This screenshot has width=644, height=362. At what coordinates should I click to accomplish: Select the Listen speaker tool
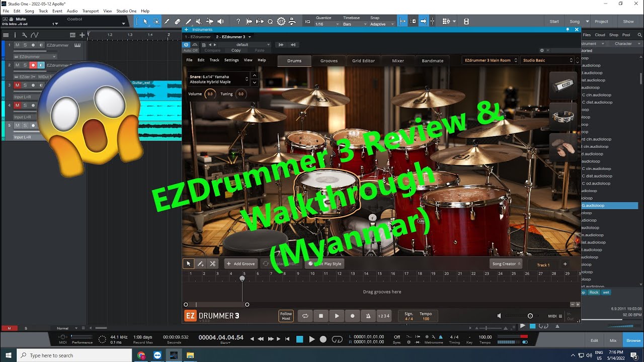tap(220, 21)
